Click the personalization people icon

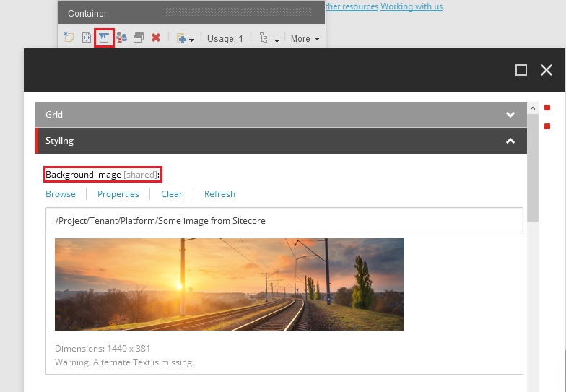tap(121, 38)
